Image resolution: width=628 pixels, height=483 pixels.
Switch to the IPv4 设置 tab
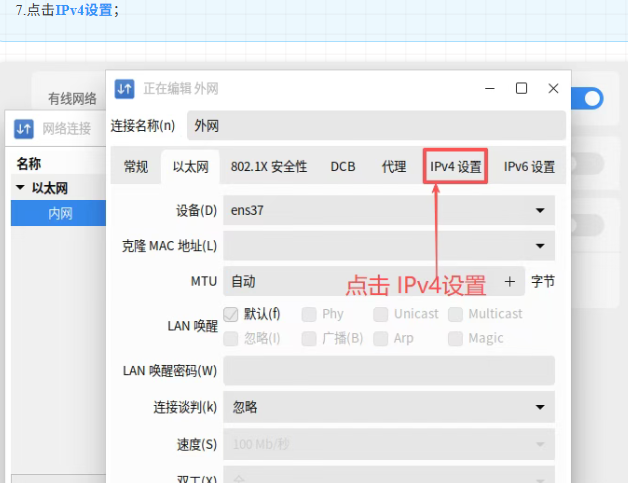point(455,167)
